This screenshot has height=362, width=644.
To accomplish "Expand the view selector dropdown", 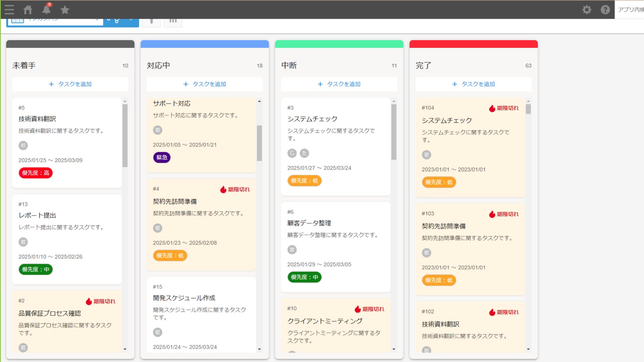I will [x=97, y=21].
